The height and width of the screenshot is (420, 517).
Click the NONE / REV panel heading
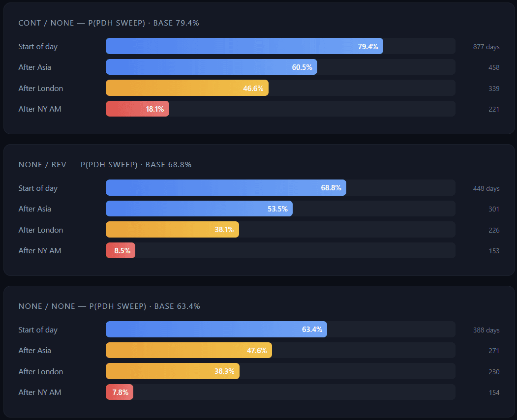point(105,165)
